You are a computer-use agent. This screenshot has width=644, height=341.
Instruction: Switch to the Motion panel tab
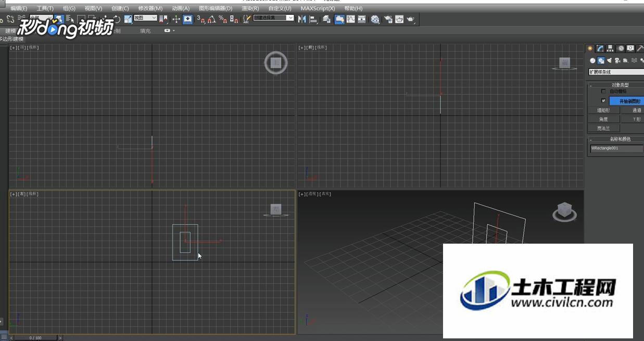click(621, 48)
